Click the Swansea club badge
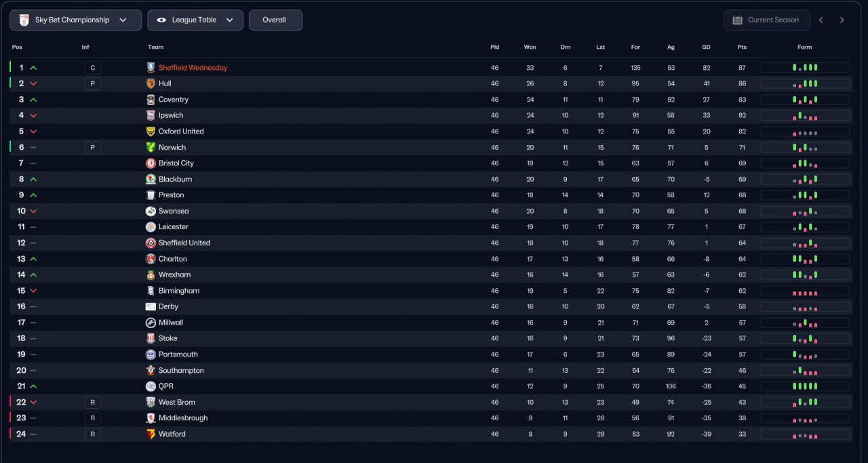868x463 pixels. (x=151, y=211)
